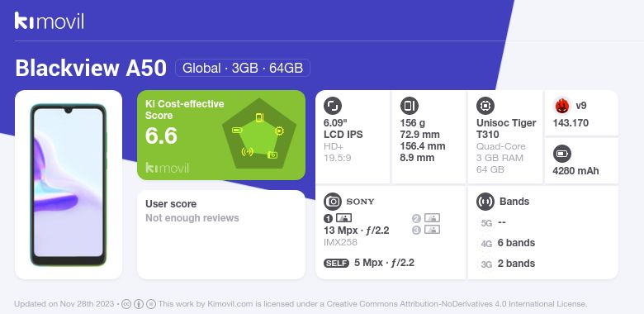The height and width of the screenshot is (314, 644).
Task: Select the third camera lens icon
Action: pyautogui.click(x=426, y=230)
